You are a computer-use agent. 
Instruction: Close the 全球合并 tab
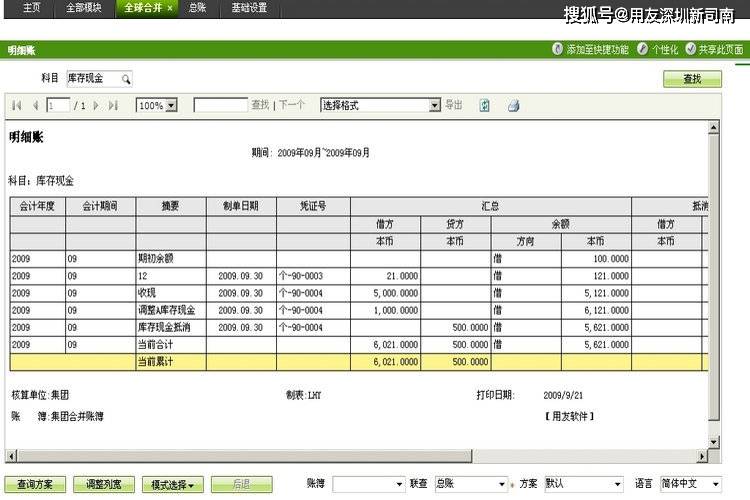[169, 7]
